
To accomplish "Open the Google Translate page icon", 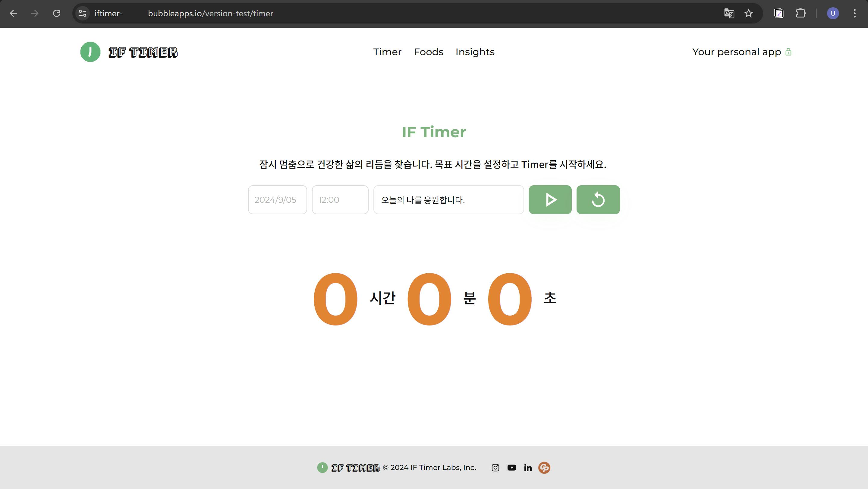I will (x=729, y=14).
